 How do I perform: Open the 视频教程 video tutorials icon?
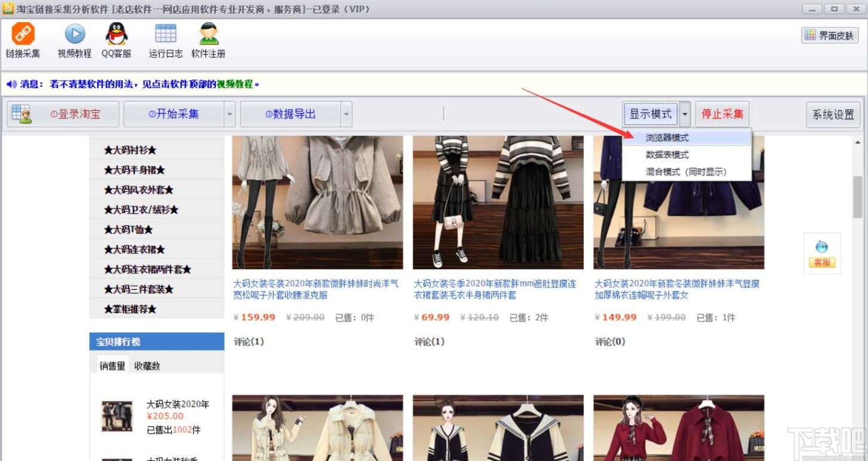73,40
